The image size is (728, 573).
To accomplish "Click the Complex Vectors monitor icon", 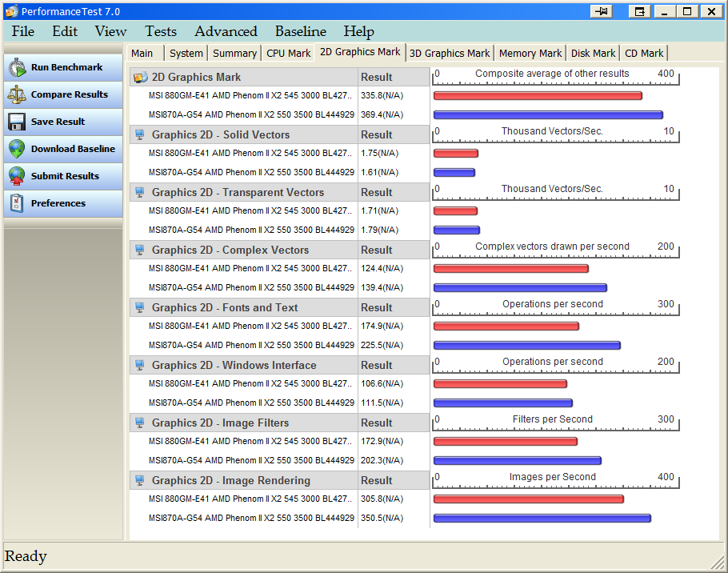I will (x=139, y=250).
